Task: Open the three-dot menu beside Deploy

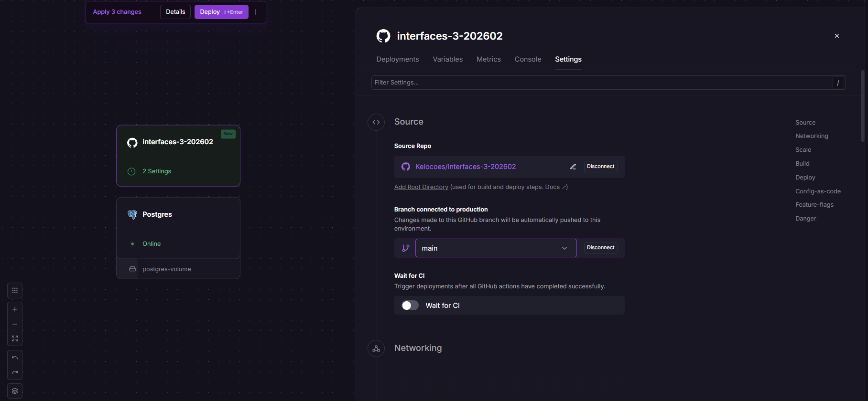Action: (255, 12)
